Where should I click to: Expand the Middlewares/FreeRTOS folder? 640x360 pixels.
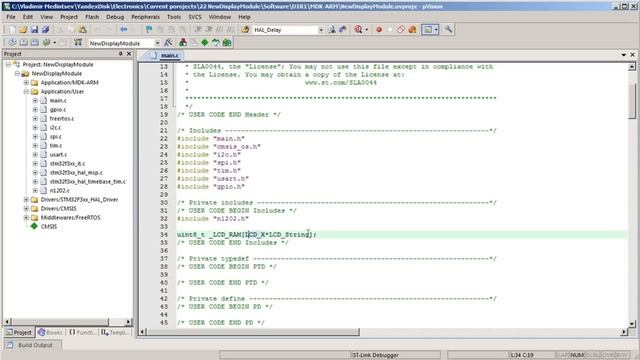coord(26,218)
